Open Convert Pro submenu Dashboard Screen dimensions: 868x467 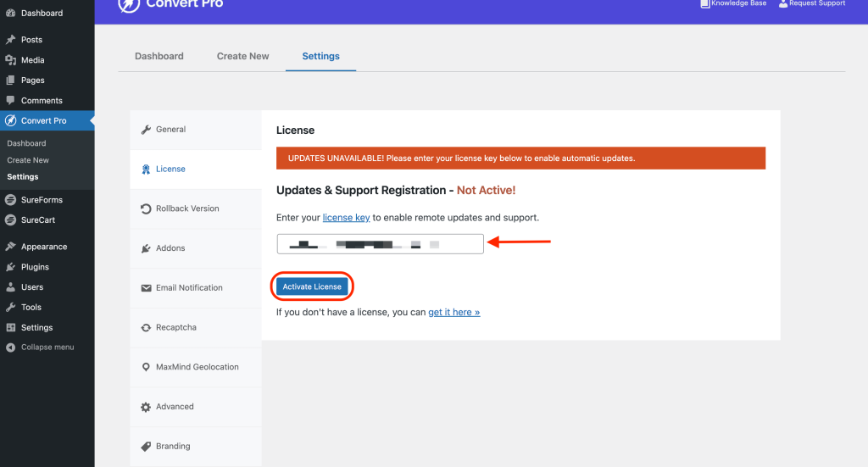click(x=26, y=143)
